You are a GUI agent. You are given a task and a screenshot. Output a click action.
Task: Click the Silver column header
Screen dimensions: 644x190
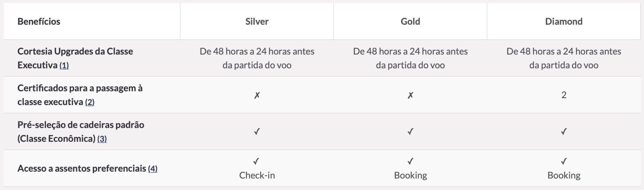[257, 22]
